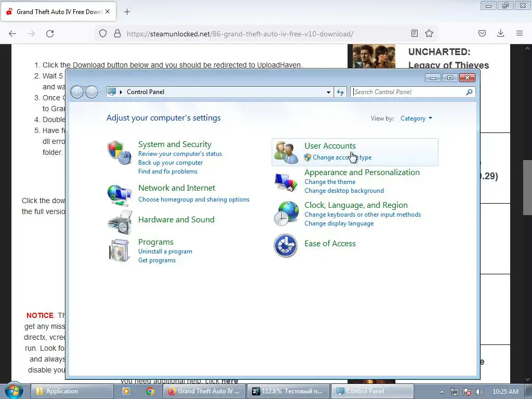This screenshot has height=399, width=532.
Task: Open recent pages dropdown arrow
Action: (101, 92)
